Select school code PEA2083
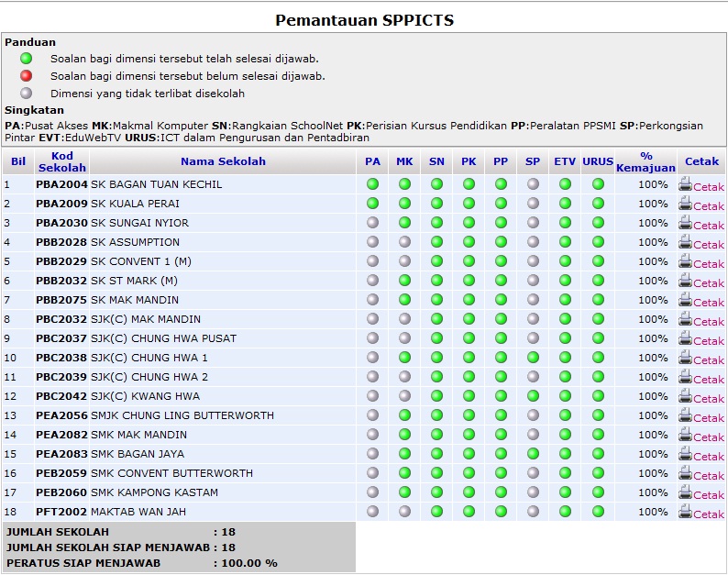Screen dimensions: 728x575 point(61,454)
